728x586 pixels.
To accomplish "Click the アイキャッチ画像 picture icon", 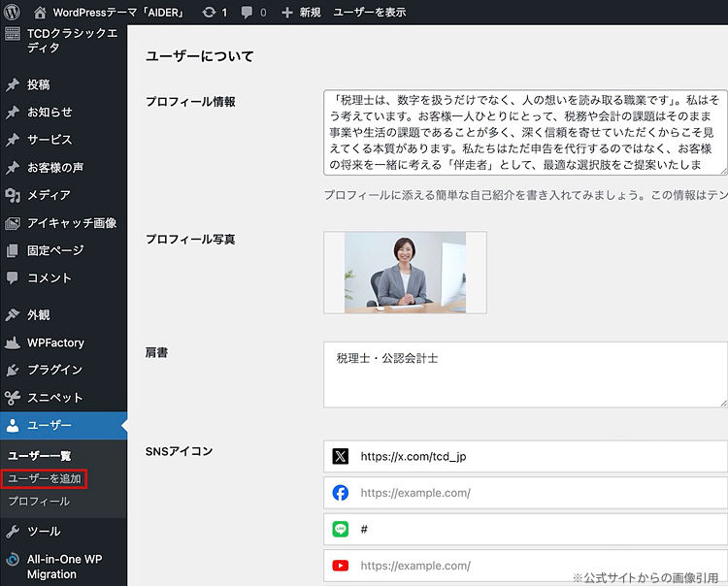I will [x=13, y=223].
